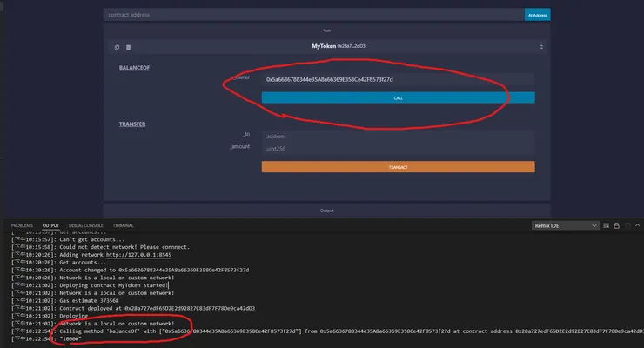Click the TRANSFER function heading
Viewport: 644px width, 348px height.
click(x=132, y=124)
